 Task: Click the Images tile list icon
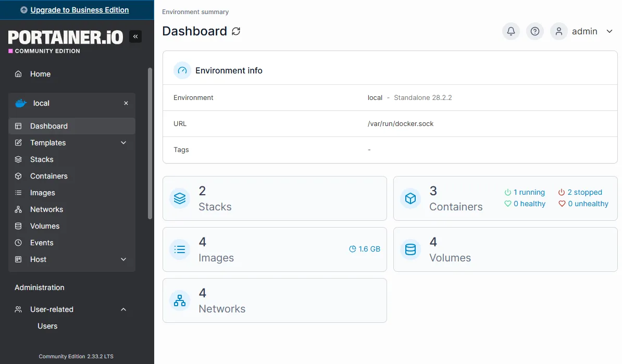(x=180, y=249)
